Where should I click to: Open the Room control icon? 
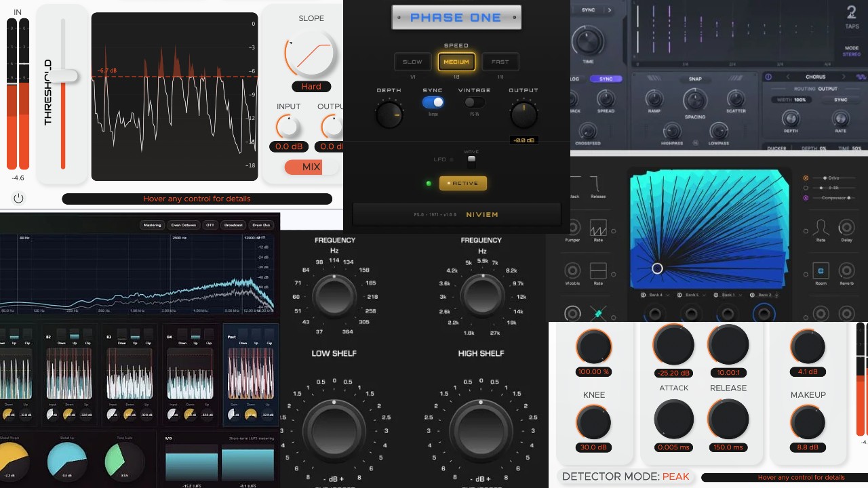(821, 271)
